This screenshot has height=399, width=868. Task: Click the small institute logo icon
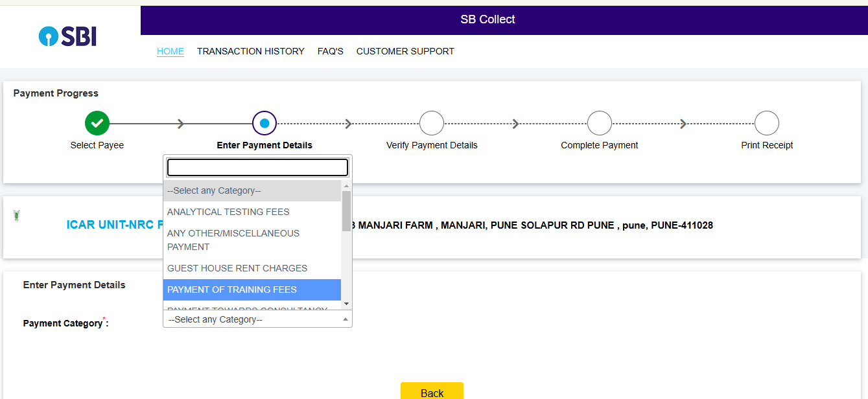point(17,215)
